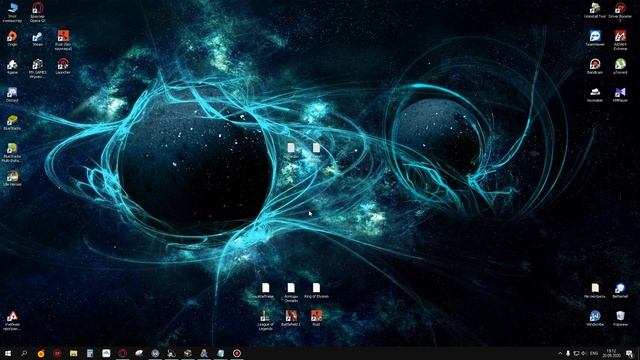Open the Windows Start menu
This screenshot has width=640, height=360.
[x=8, y=353]
